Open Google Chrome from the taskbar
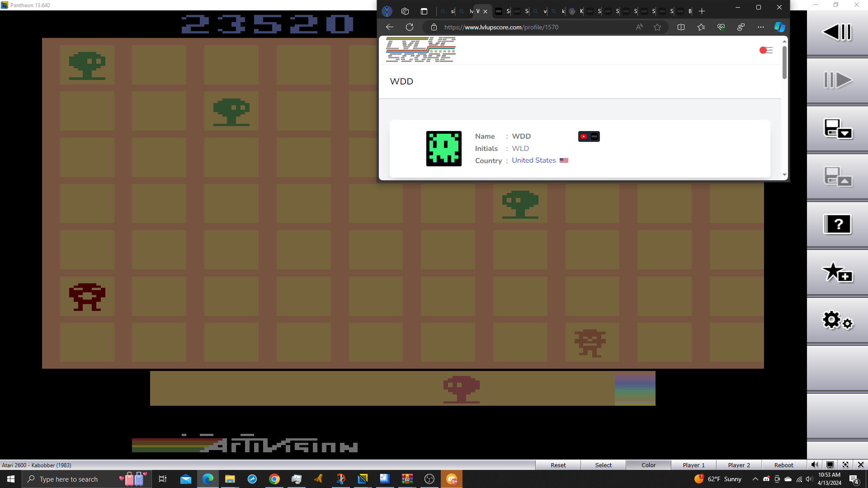 point(274,479)
